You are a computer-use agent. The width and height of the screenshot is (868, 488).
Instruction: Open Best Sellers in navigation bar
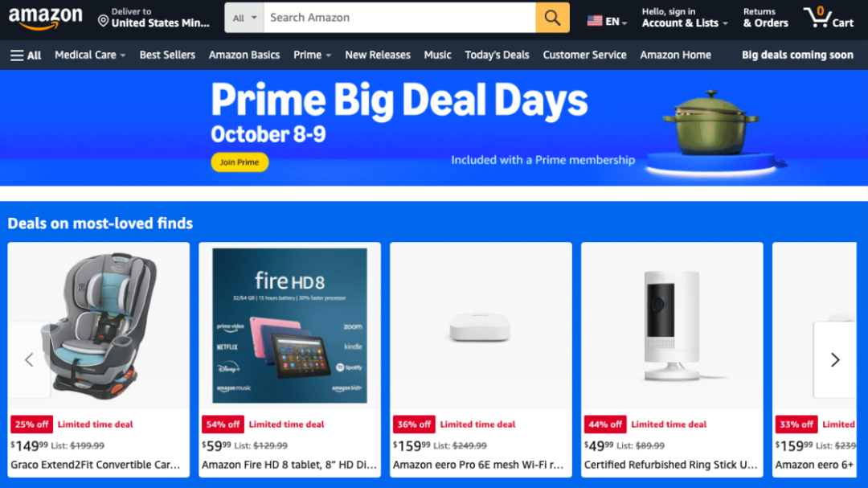click(x=167, y=55)
